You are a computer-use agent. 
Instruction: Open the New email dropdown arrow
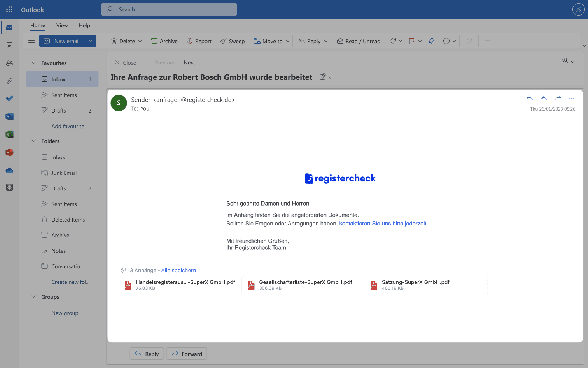click(91, 41)
